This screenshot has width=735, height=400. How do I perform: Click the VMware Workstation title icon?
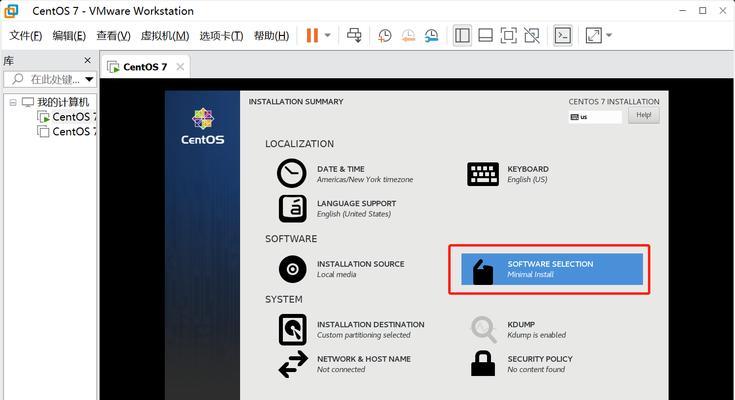coord(11,11)
